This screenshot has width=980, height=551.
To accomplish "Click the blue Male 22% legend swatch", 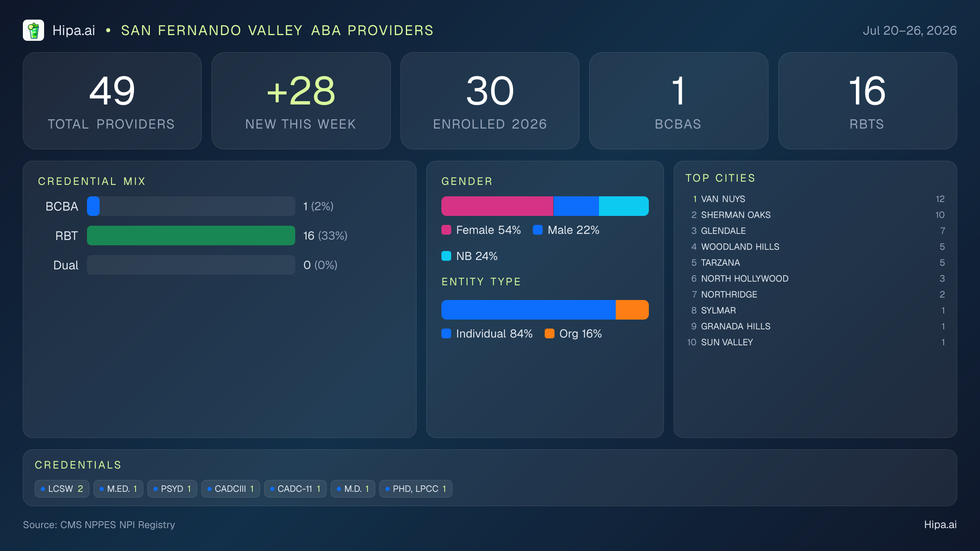I will (538, 230).
